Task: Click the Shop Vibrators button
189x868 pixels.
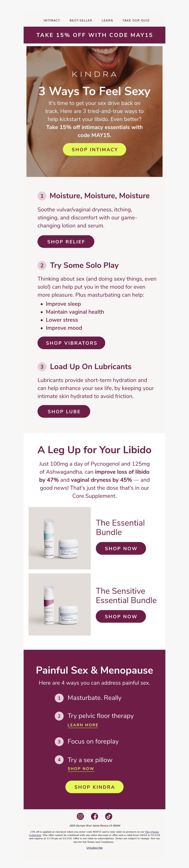Action: point(71,343)
